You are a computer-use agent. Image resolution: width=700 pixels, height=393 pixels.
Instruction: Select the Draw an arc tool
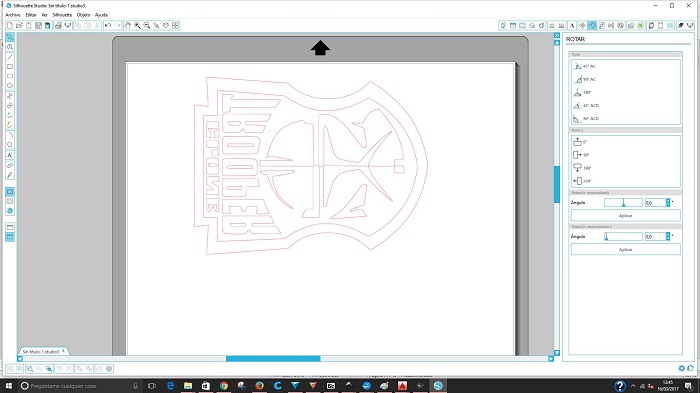(10, 135)
